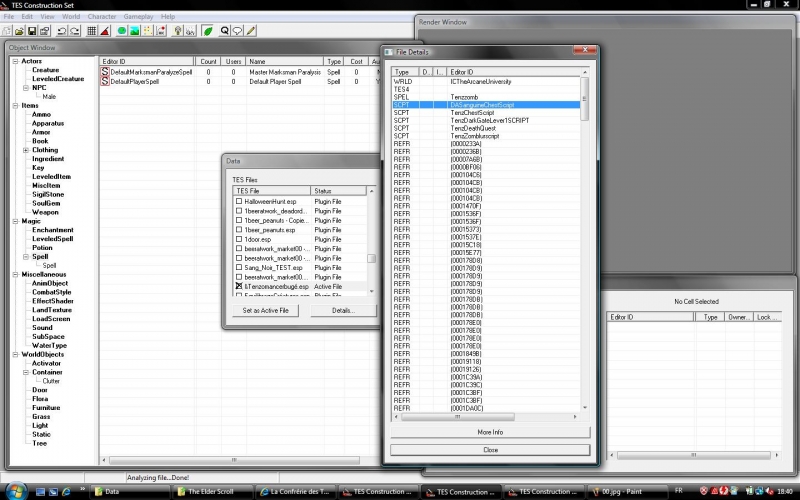This screenshot has width=800, height=500.
Task: Sort by the Cost column header
Action: [356, 61]
